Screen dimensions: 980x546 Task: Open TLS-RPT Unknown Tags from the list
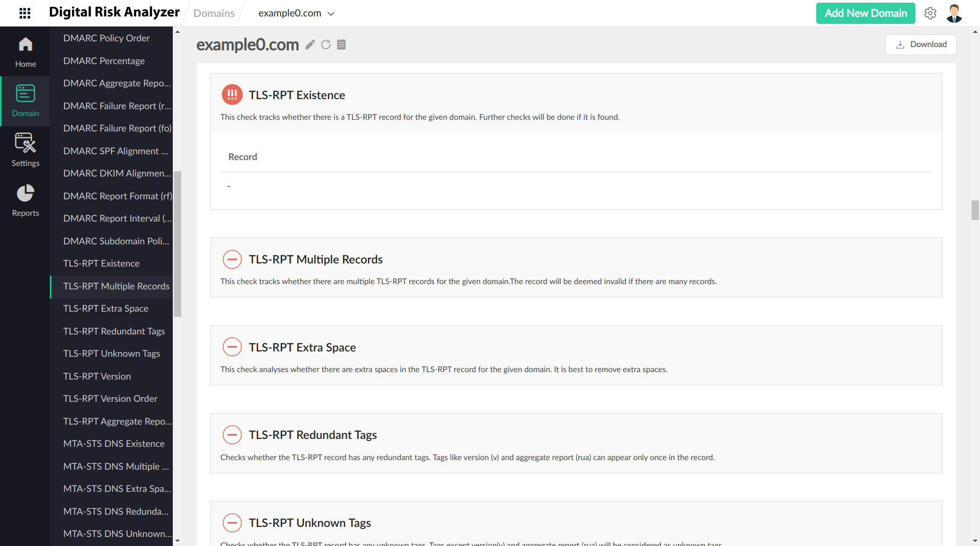[112, 353]
